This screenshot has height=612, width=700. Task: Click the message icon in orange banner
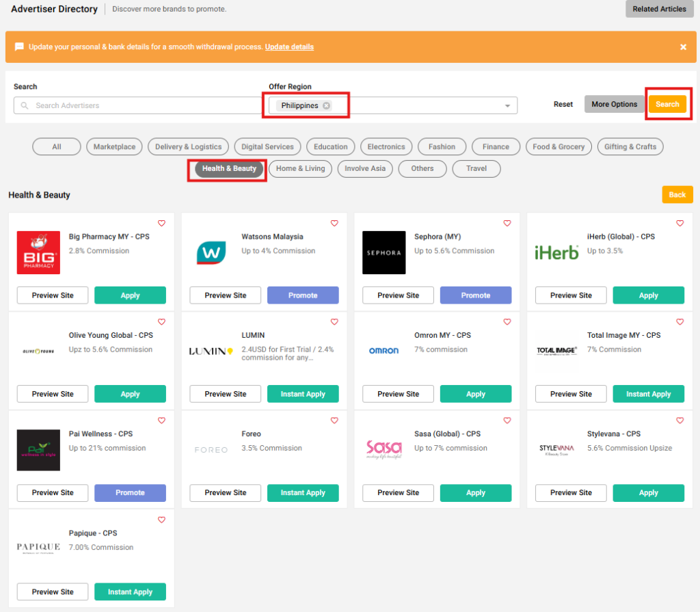pos(19,47)
